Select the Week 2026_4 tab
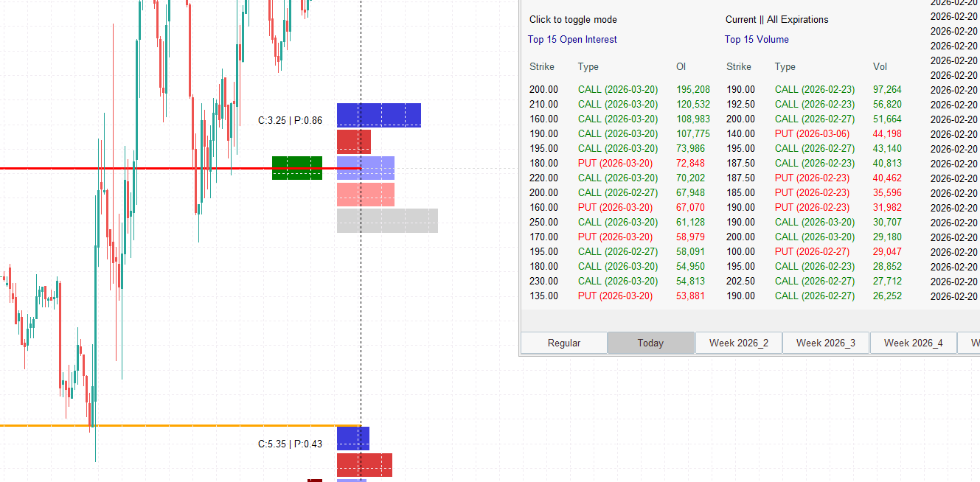The width and height of the screenshot is (980, 482). tap(913, 343)
